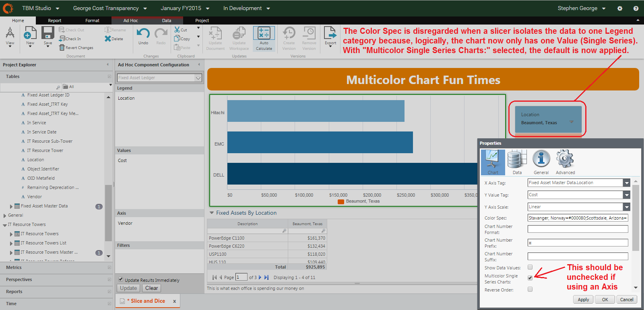Click the Create Version icon
This screenshot has height=310, width=644.
(289, 33)
